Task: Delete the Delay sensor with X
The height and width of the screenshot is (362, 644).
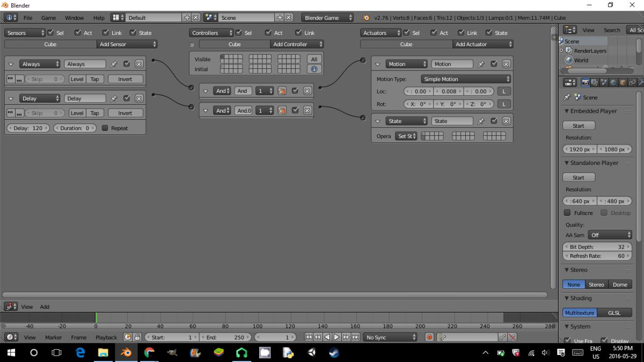Action: (139, 98)
